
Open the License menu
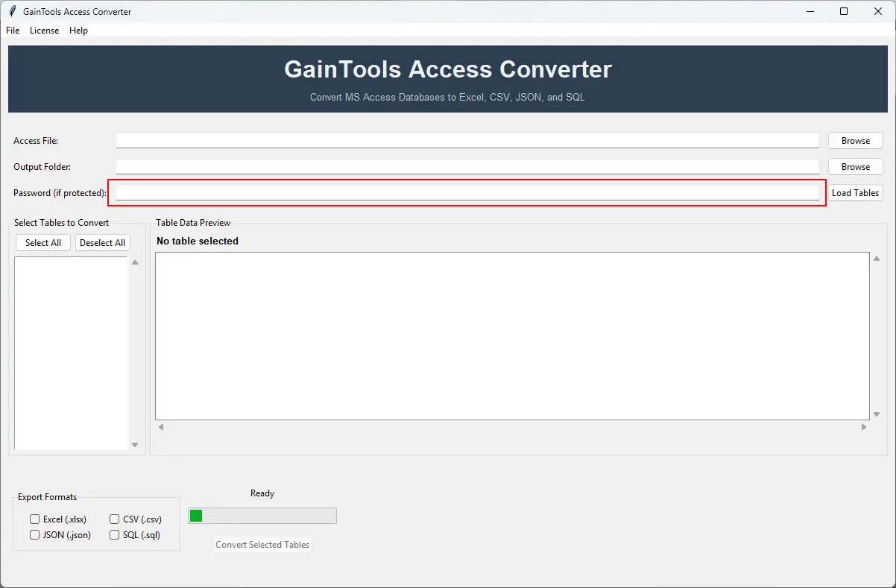pos(44,31)
